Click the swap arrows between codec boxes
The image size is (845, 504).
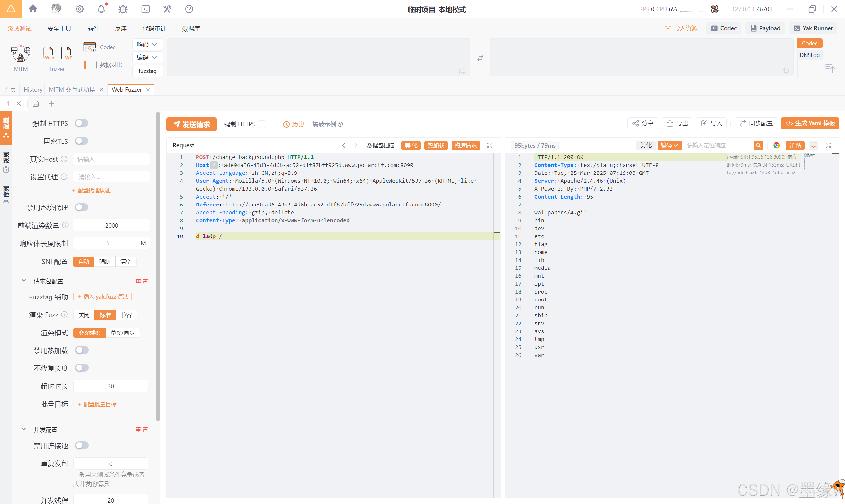(x=480, y=58)
